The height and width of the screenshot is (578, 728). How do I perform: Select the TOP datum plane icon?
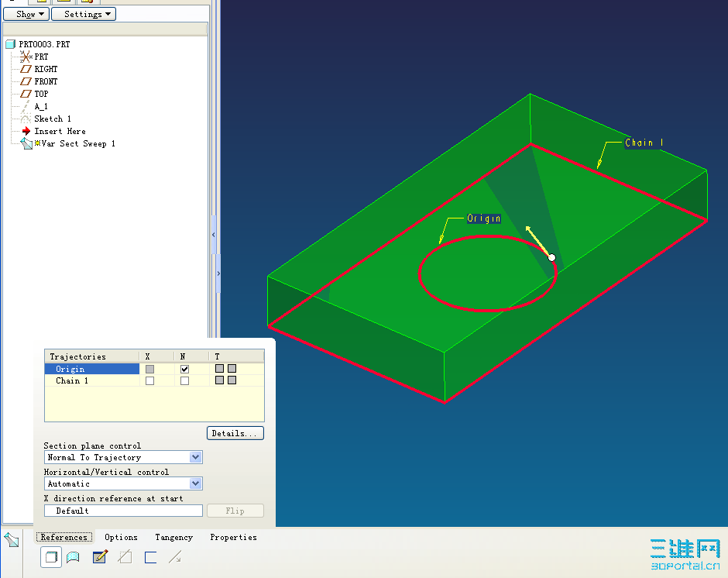pos(26,94)
